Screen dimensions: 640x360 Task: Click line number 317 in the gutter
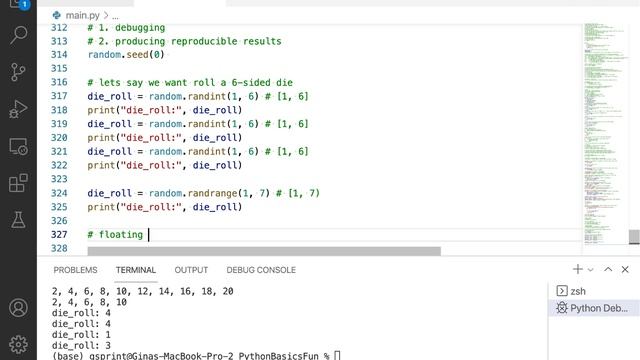pos(59,96)
